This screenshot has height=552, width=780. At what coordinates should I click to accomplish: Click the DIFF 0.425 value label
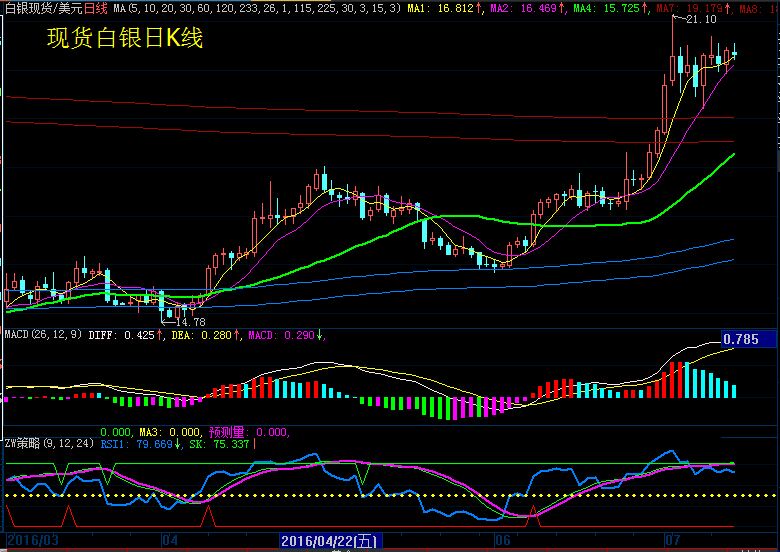coord(126,336)
